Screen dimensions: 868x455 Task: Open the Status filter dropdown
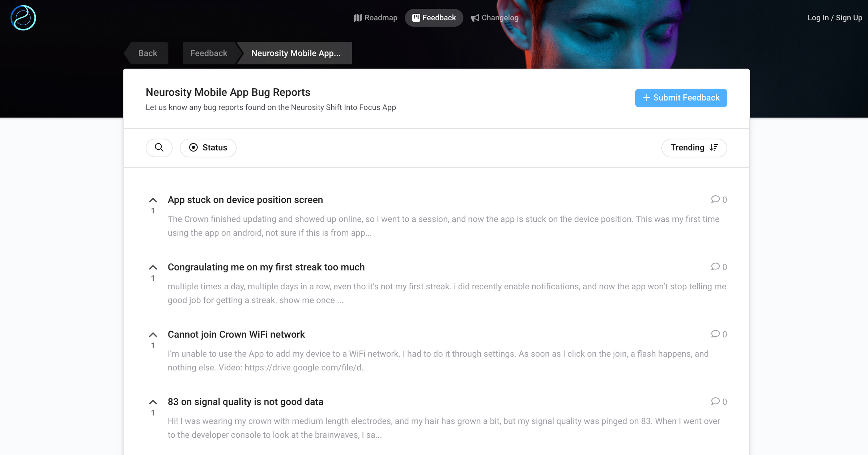(x=208, y=148)
